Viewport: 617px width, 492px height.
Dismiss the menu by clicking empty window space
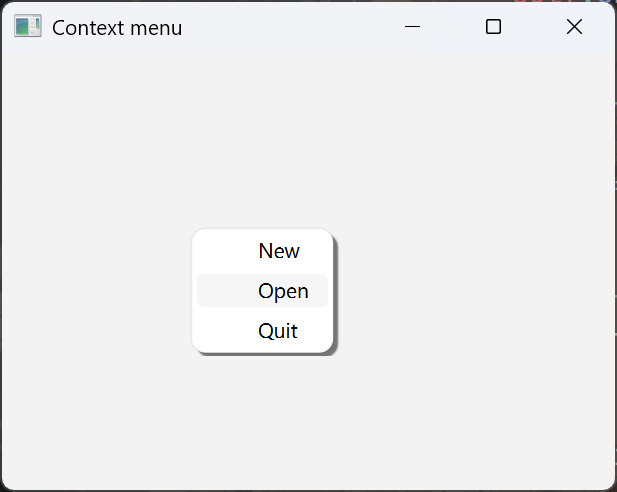tap(480, 300)
